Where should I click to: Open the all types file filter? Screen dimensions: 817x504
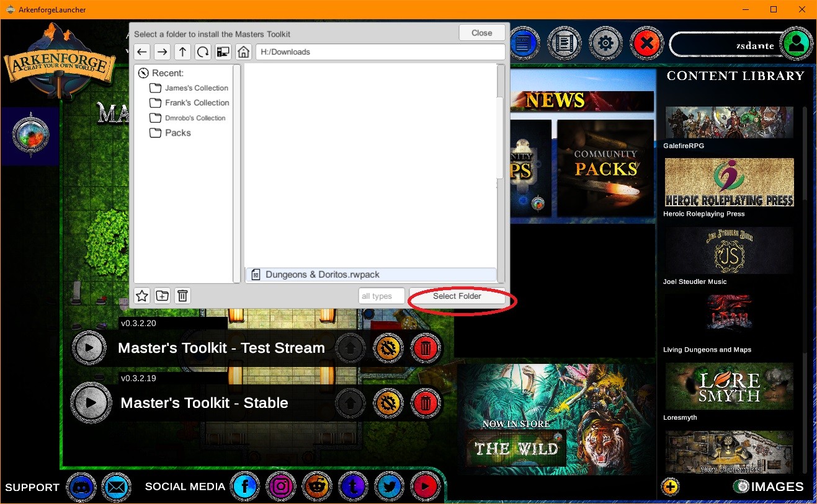[x=382, y=296]
